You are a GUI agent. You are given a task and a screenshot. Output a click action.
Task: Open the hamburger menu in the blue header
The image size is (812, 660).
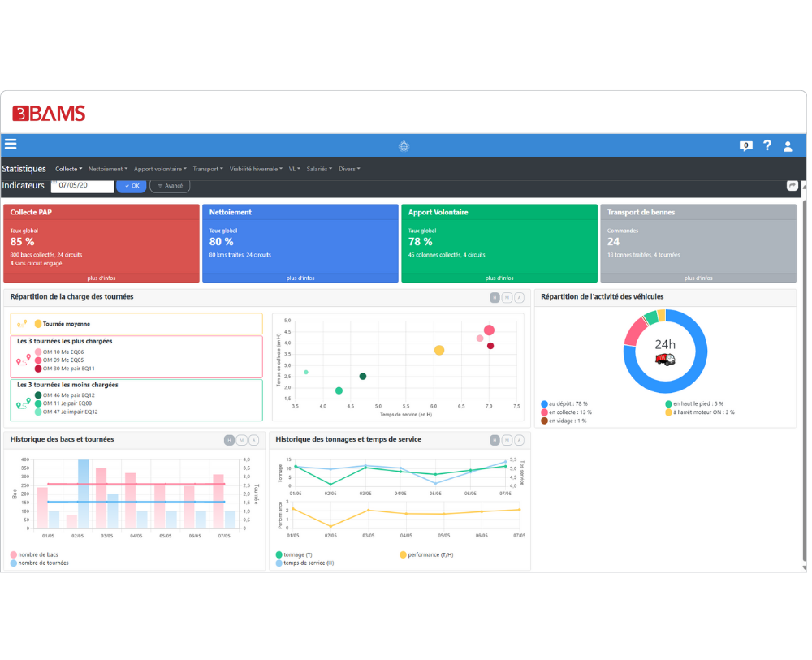11,145
